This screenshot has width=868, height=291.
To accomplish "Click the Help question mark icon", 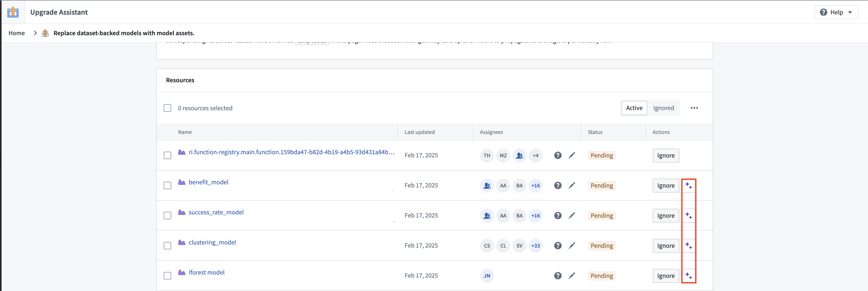I will [x=823, y=12].
